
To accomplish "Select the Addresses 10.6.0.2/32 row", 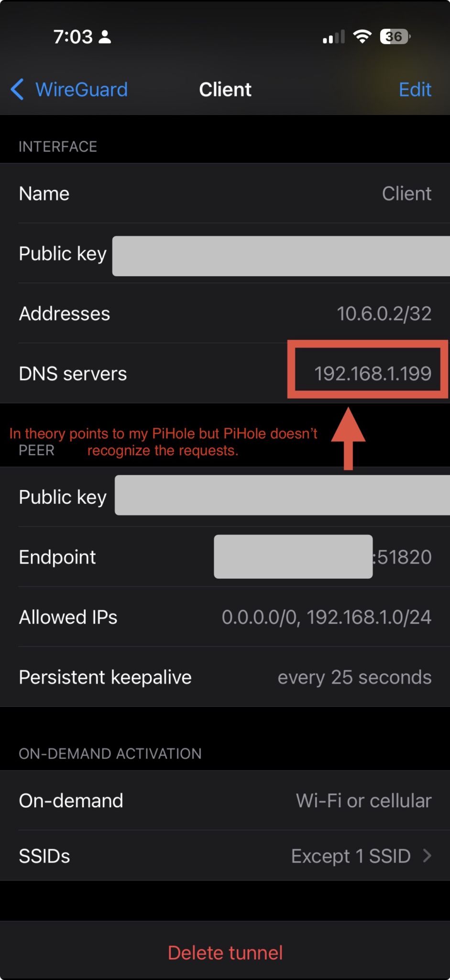I will 225,313.
